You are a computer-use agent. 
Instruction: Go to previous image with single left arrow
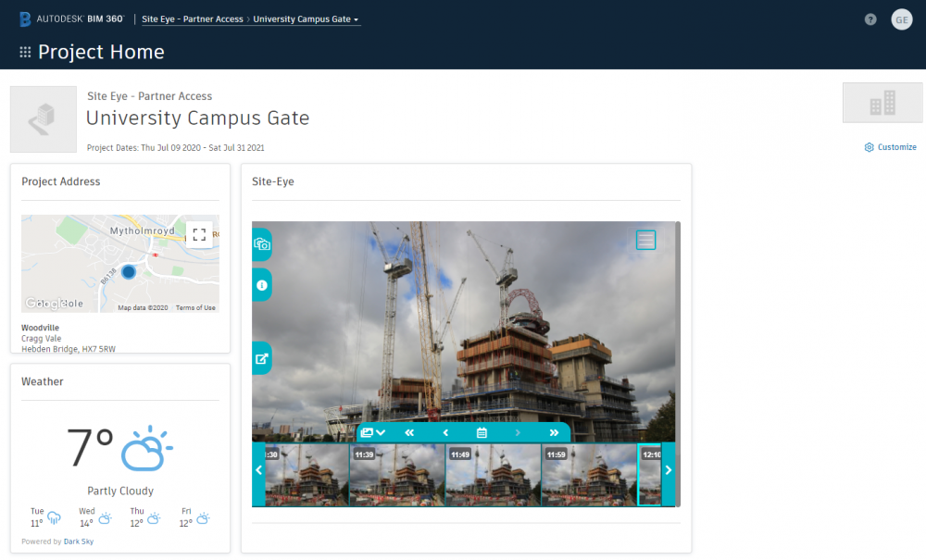pyautogui.click(x=445, y=432)
